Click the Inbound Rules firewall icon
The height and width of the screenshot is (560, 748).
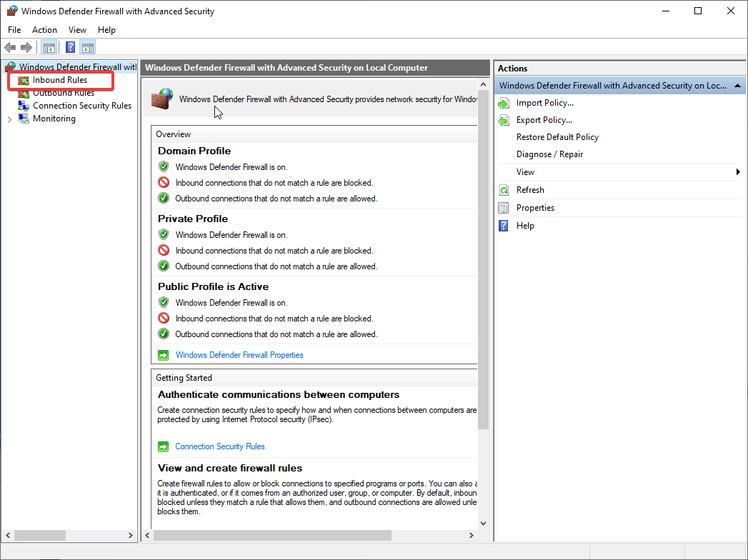pyautogui.click(x=24, y=80)
